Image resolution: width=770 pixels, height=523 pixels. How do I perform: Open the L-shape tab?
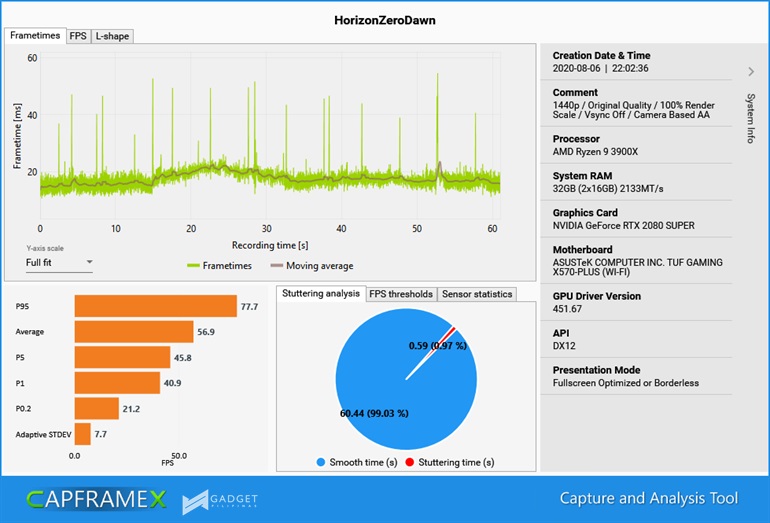tap(112, 36)
